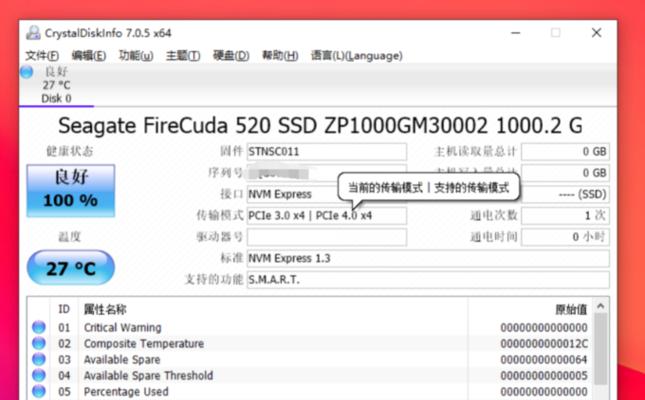The image size is (645, 400).
Task: Click the scroll up arrow of attribute list
Action: 601,306
